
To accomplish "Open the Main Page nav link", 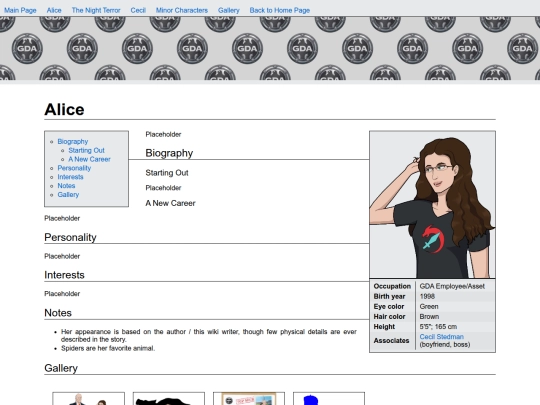I will tap(20, 10).
